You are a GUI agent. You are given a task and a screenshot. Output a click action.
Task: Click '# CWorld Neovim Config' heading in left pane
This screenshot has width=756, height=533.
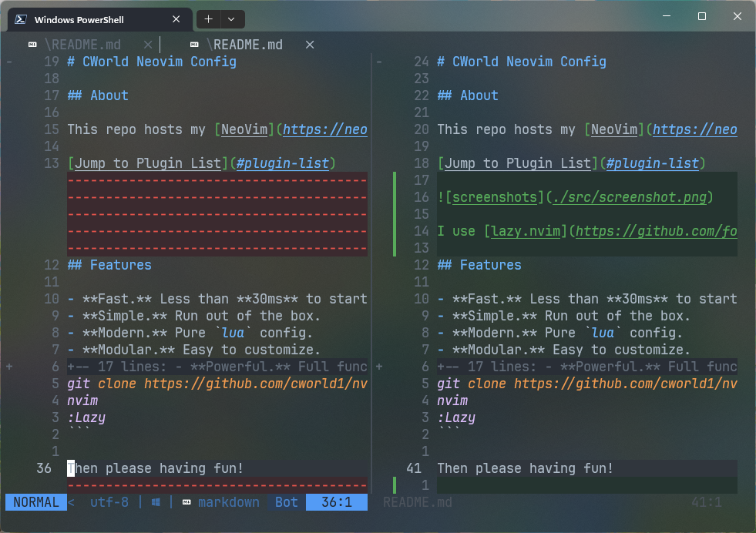152,62
